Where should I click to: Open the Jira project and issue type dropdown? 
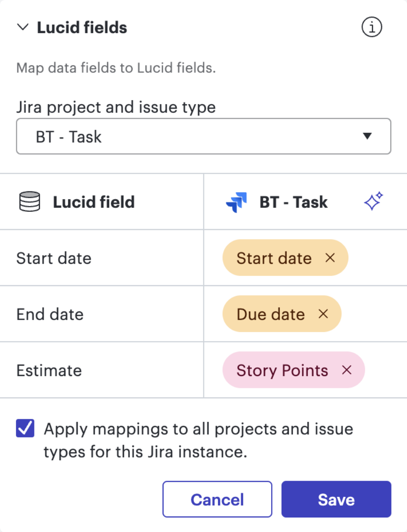pyautogui.click(x=203, y=136)
